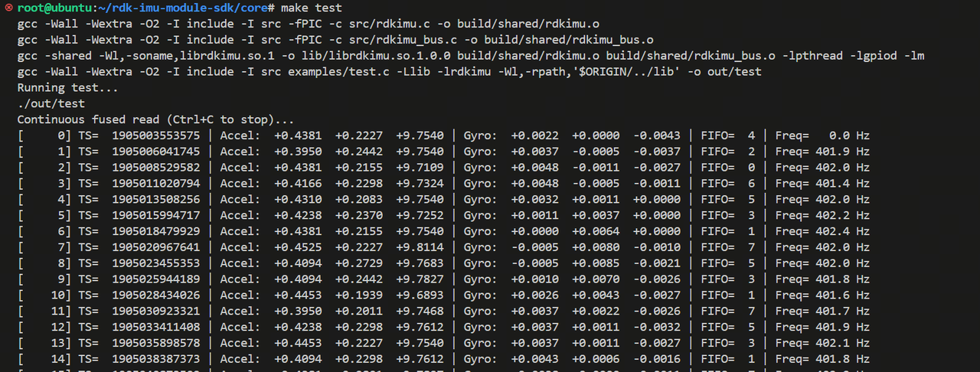Click gyro value +0.0080 in row 7

(596, 247)
